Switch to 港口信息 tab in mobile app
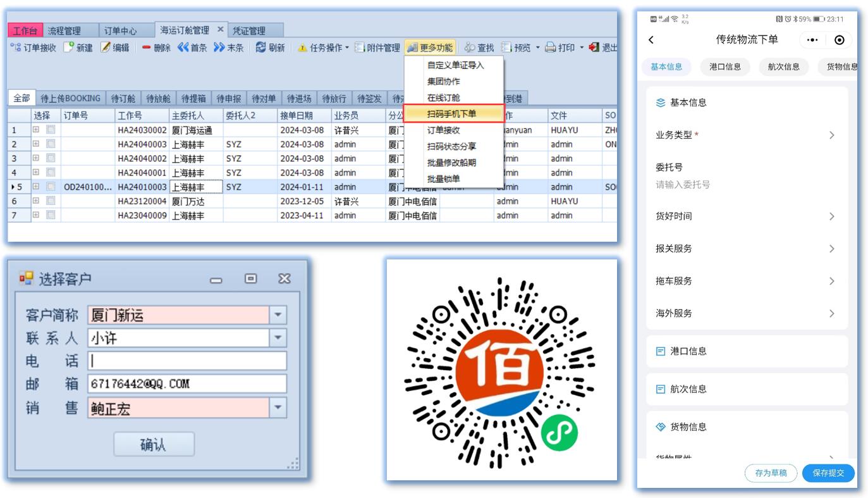 click(x=725, y=66)
